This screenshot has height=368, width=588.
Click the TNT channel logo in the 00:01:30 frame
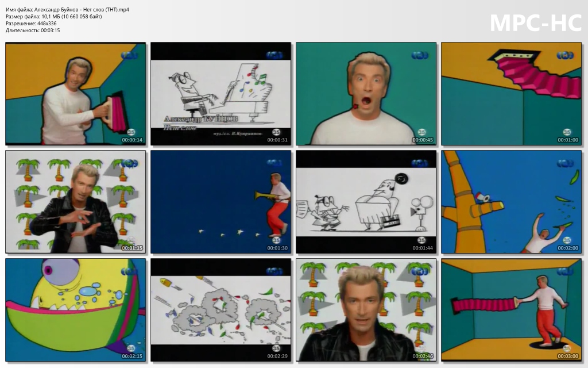(x=274, y=163)
